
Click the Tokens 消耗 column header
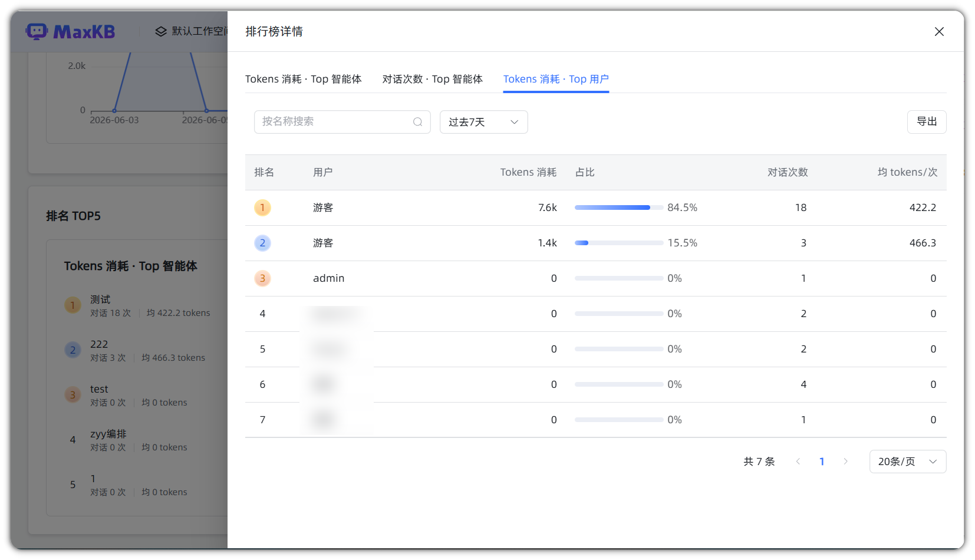(528, 172)
